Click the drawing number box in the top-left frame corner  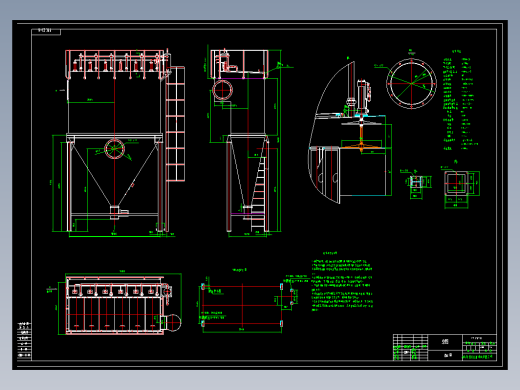click(46, 31)
